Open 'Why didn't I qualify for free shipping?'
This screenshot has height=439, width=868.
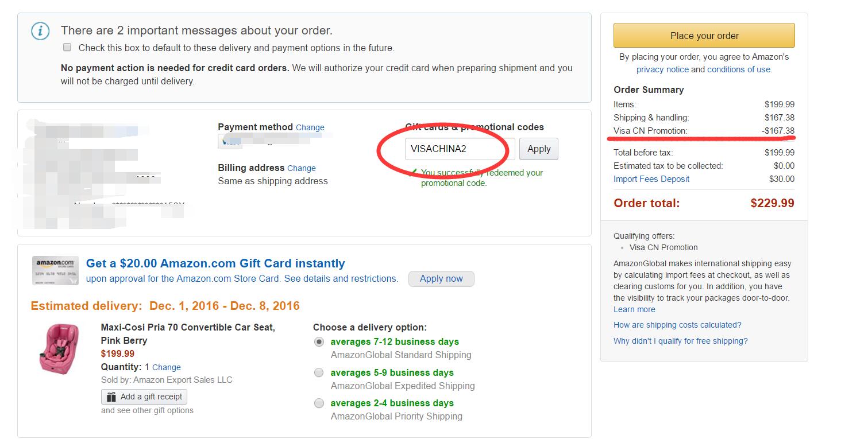(x=680, y=341)
